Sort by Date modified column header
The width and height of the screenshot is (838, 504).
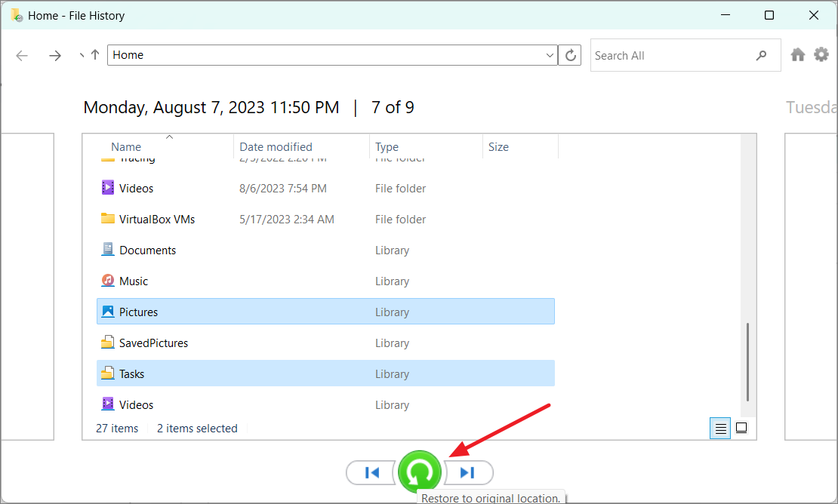point(276,147)
